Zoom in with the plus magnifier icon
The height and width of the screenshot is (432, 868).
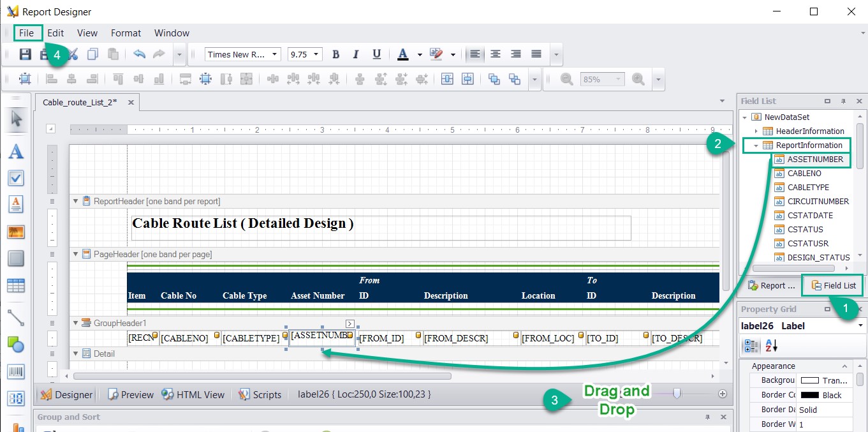click(x=638, y=79)
